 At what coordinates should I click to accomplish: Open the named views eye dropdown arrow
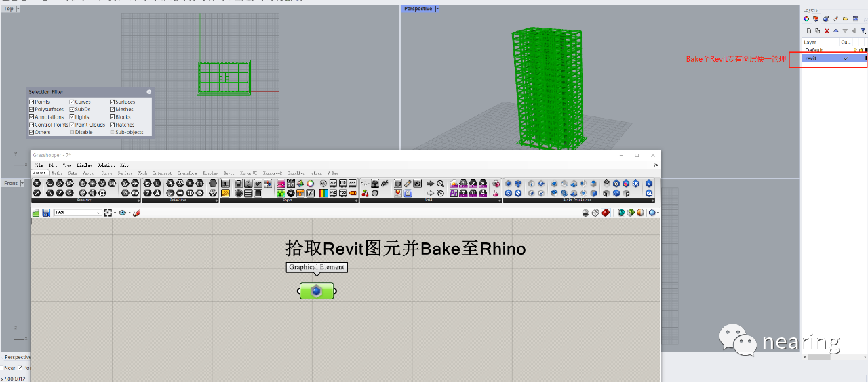pos(129,213)
